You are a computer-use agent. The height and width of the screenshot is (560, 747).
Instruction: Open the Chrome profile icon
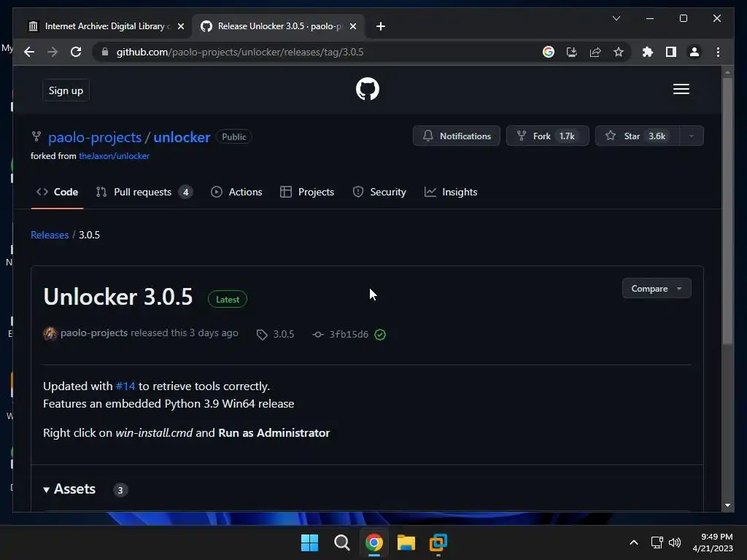pos(694,52)
